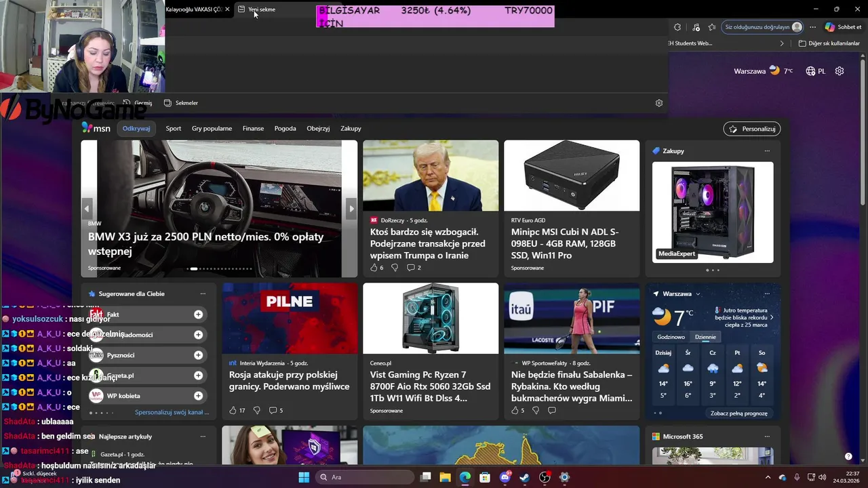
Task: Like the Sabalenka article
Action: coord(515,410)
